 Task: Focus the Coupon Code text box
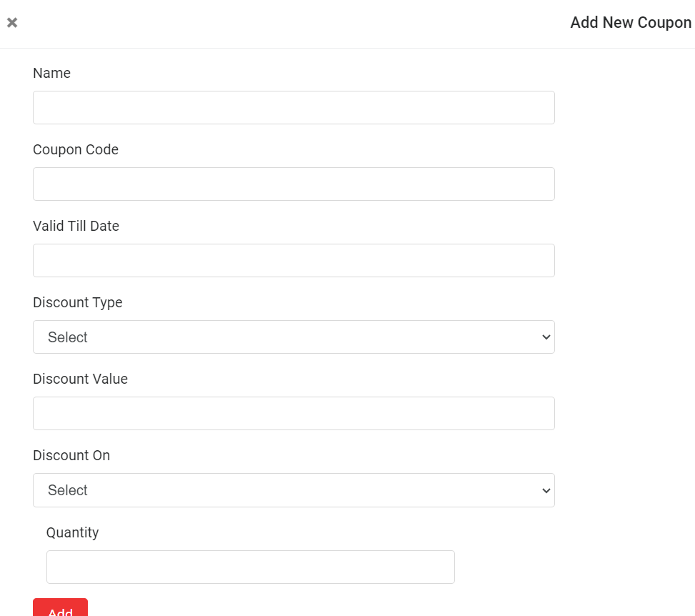(294, 184)
